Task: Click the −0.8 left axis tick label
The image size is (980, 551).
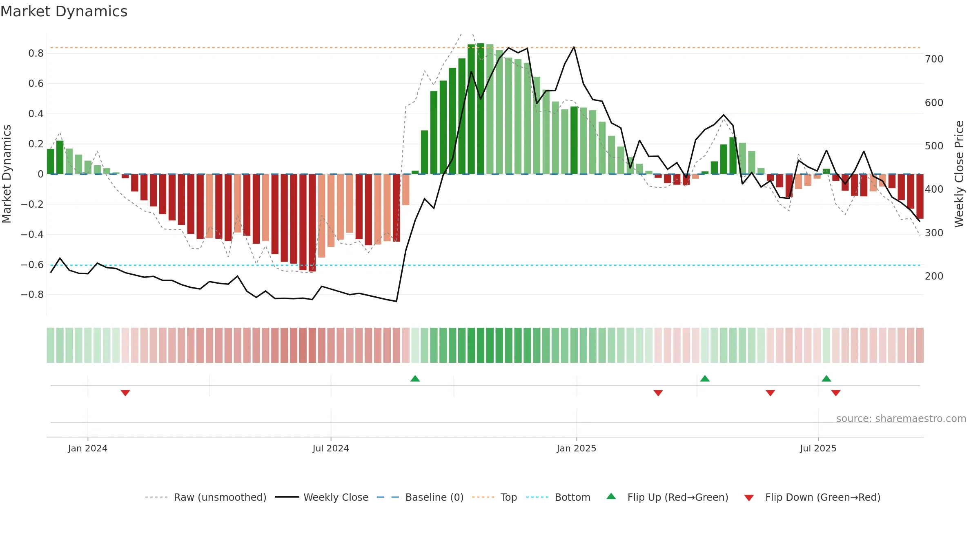Action: (32, 295)
